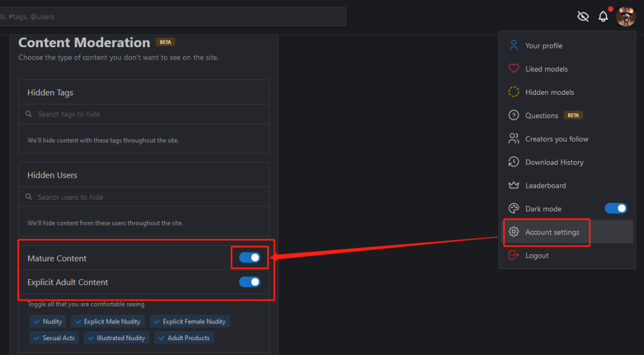Uncheck the Sexual Acts chip
The height and width of the screenshot is (355, 644).
pos(54,338)
